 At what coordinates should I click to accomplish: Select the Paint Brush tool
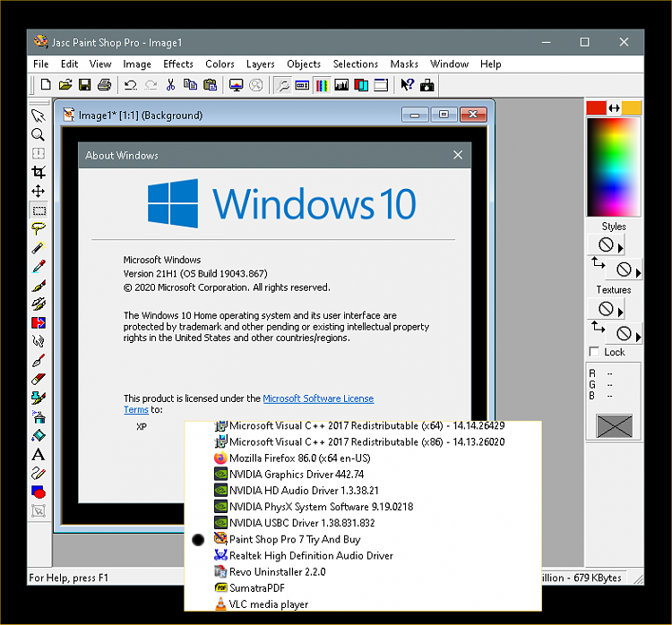[x=39, y=285]
